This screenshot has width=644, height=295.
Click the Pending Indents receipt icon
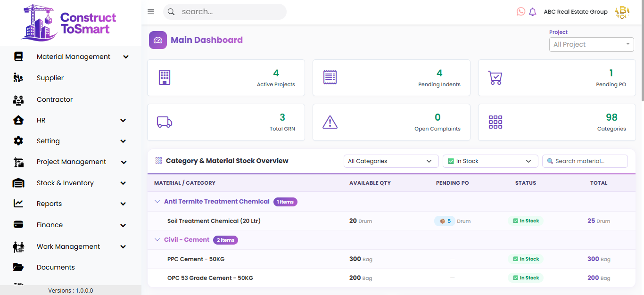tap(330, 77)
